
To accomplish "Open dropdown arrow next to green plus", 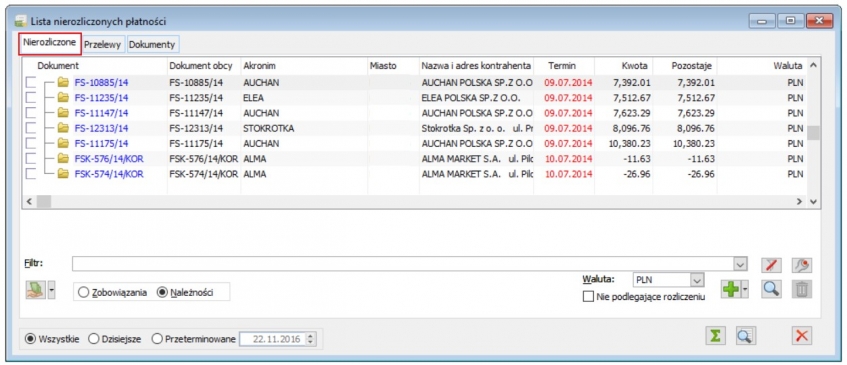I will click(744, 290).
